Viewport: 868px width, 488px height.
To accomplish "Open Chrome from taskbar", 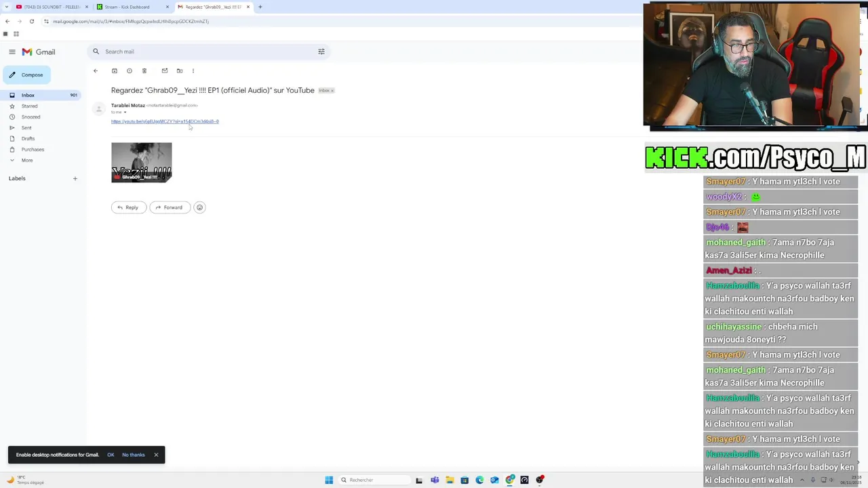I will [x=510, y=480].
